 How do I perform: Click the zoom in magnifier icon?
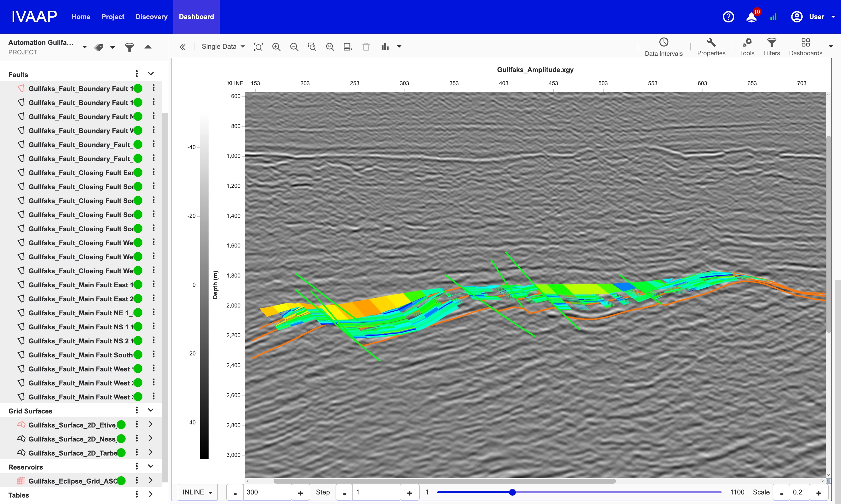[276, 47]
